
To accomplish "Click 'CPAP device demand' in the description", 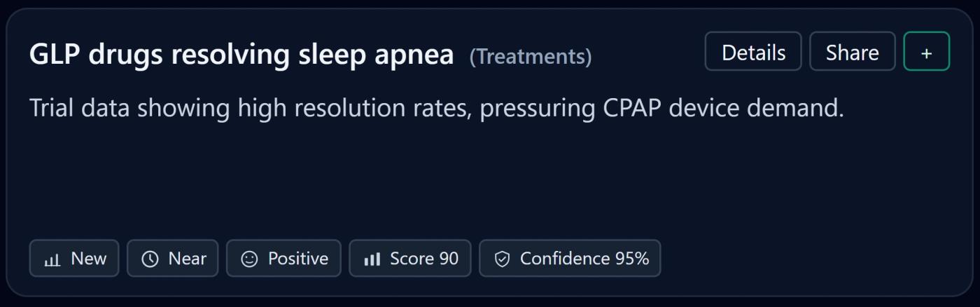I will pos(721,108).
